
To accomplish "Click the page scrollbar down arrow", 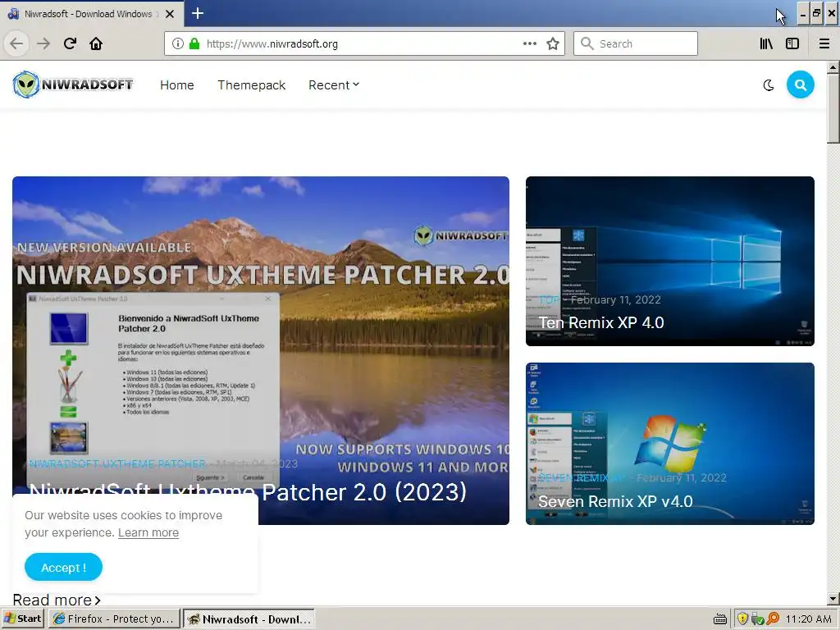I will tap(833, 599).
